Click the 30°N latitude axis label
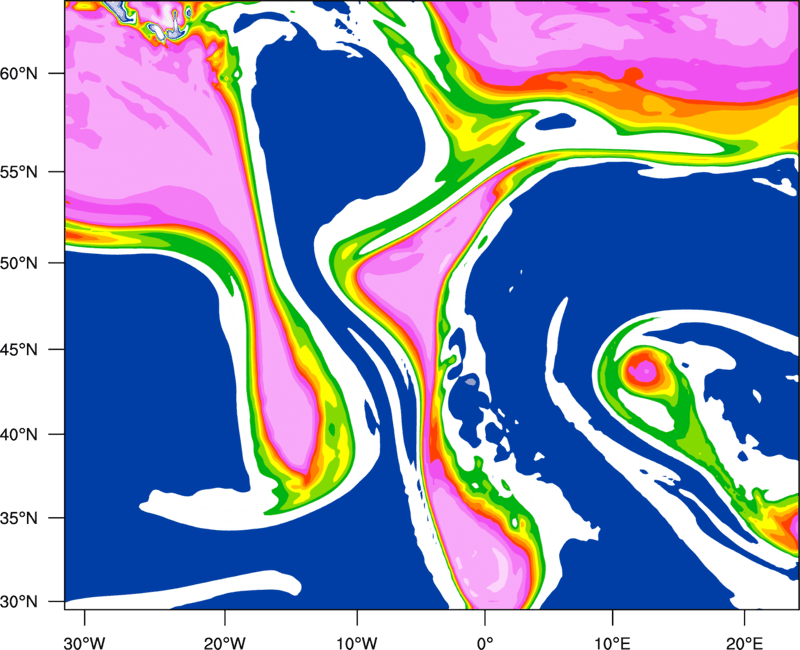The height and width of the screenshot is (650, 800). 38,601
